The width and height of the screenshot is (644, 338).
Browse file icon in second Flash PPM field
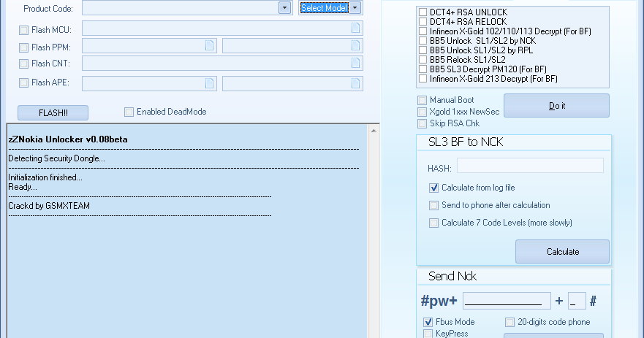tap(355, 45)
